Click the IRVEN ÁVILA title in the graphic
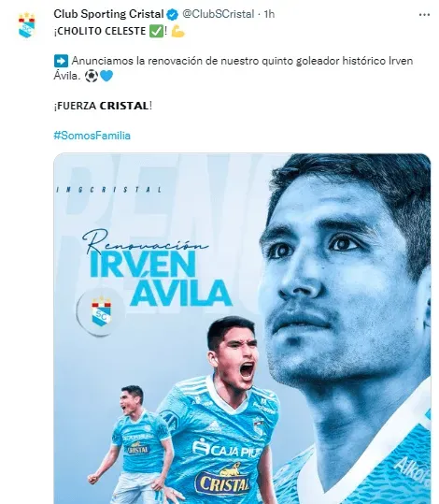This screenshot has height=504, width=439. pyautogui.click(x=161, y=278)
